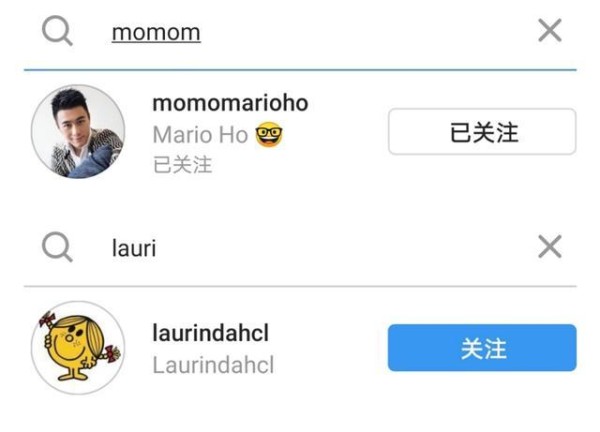The height and width of the screenshot is (432, 600).
Task: Click the grey 已关注 status under Mario Ho
Action: tap(182, 165)
